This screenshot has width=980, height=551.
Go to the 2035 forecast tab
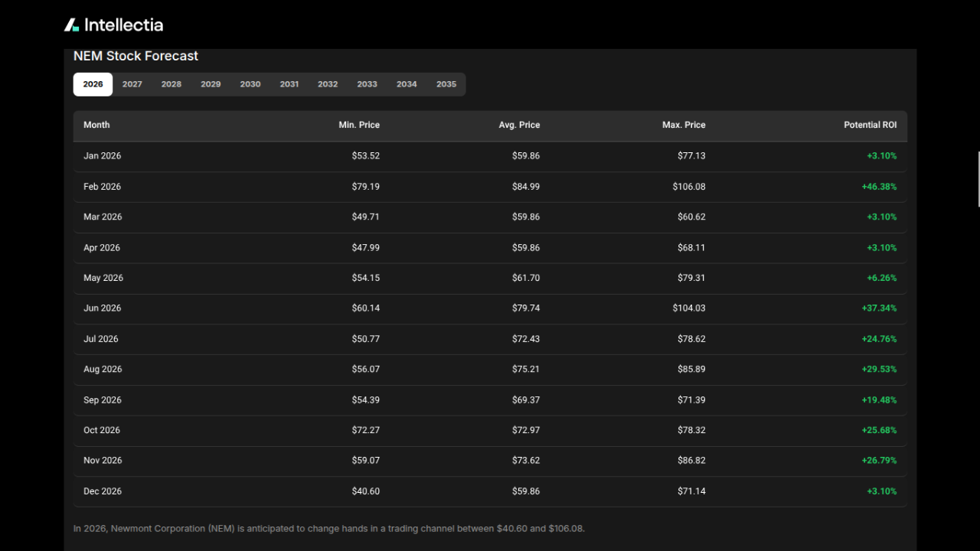click(x=446, y=84)
